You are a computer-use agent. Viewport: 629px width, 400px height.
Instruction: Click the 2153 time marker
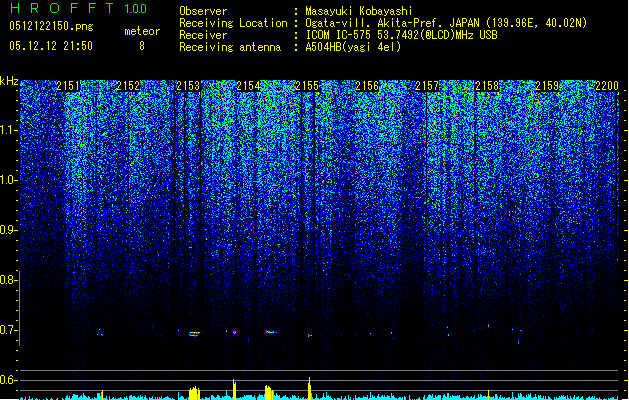(188, 86)
